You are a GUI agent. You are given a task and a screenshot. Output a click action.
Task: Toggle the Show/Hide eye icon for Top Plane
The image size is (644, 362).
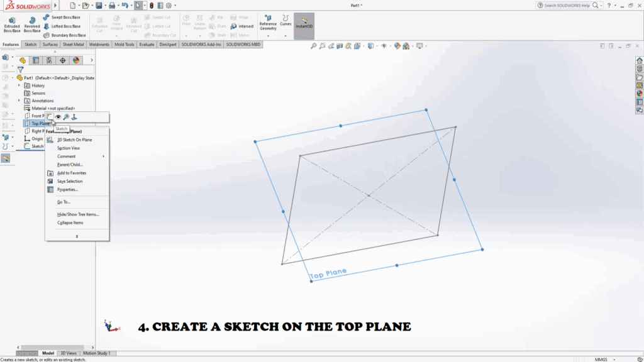58,117
